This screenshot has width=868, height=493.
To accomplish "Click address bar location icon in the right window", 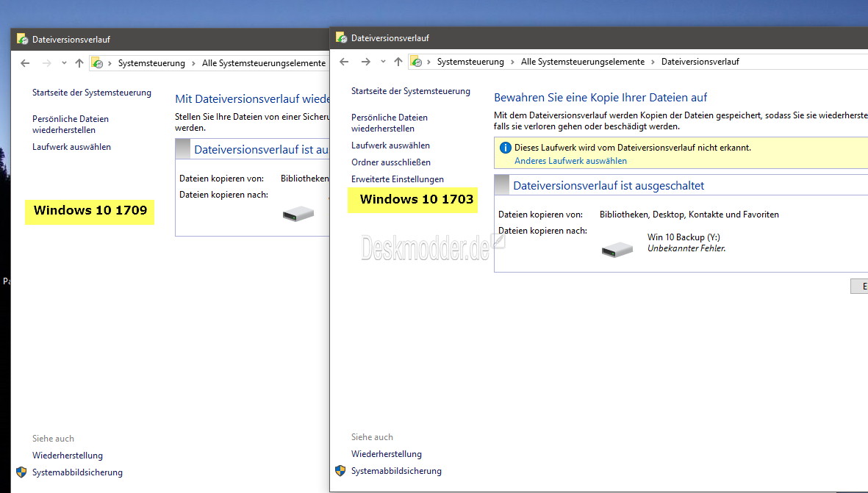I will point(416,62).
